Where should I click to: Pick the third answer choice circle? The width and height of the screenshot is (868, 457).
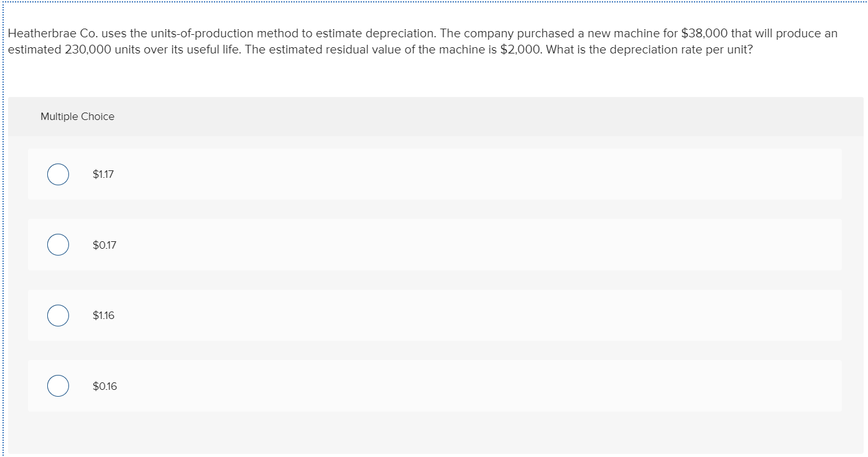tap(58, 315)
